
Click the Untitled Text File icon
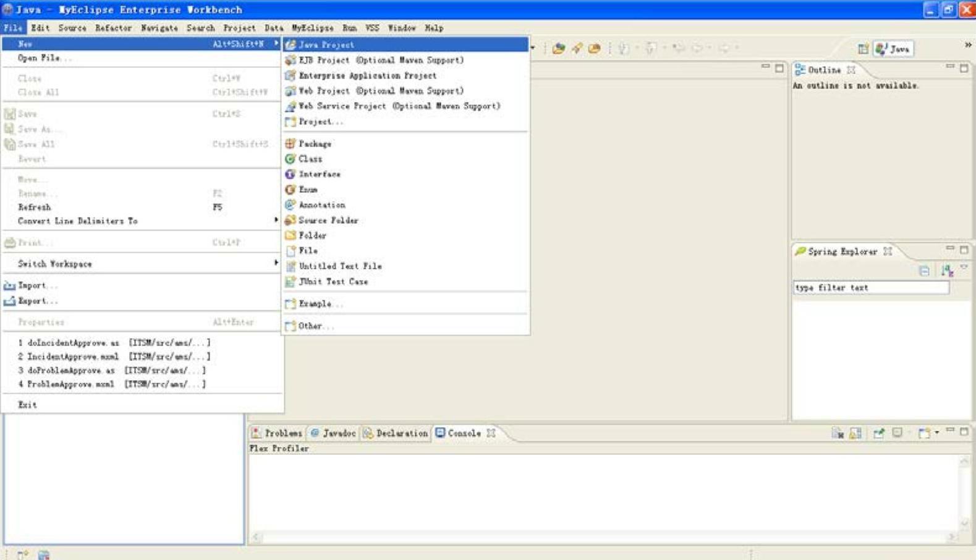(x=291, y=266)
